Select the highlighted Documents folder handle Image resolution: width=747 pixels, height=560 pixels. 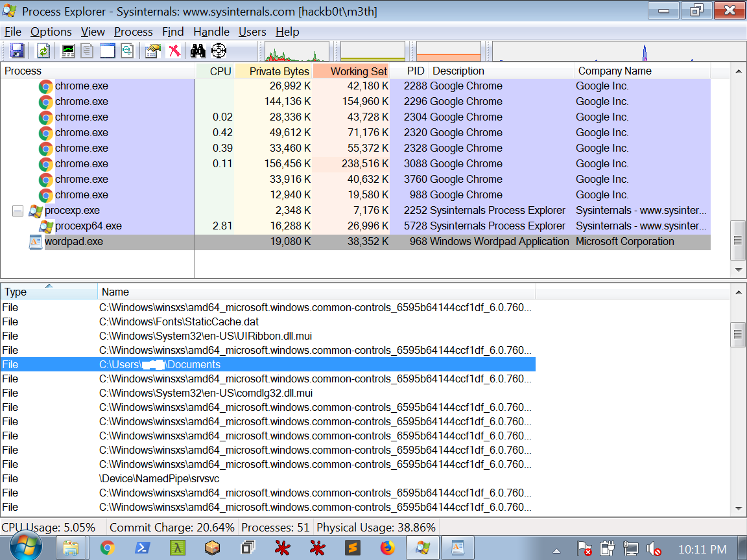[x=268, y=365]
